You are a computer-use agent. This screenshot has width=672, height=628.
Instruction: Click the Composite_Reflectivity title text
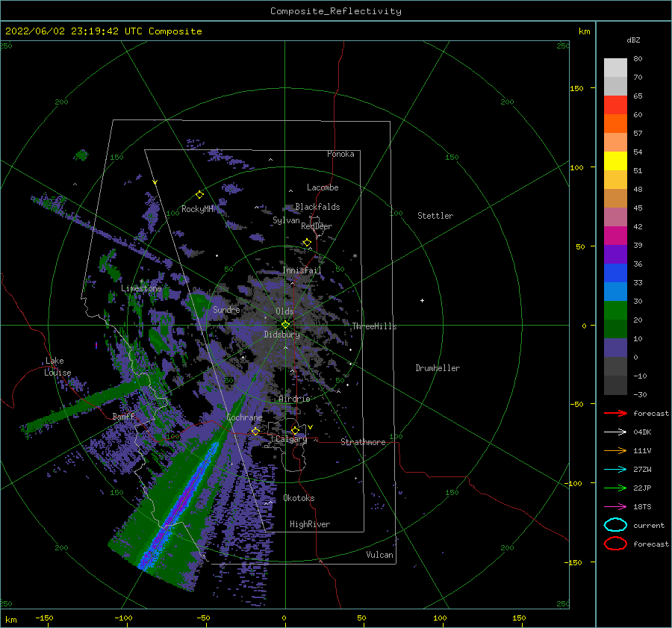click(x=336, y=11)
